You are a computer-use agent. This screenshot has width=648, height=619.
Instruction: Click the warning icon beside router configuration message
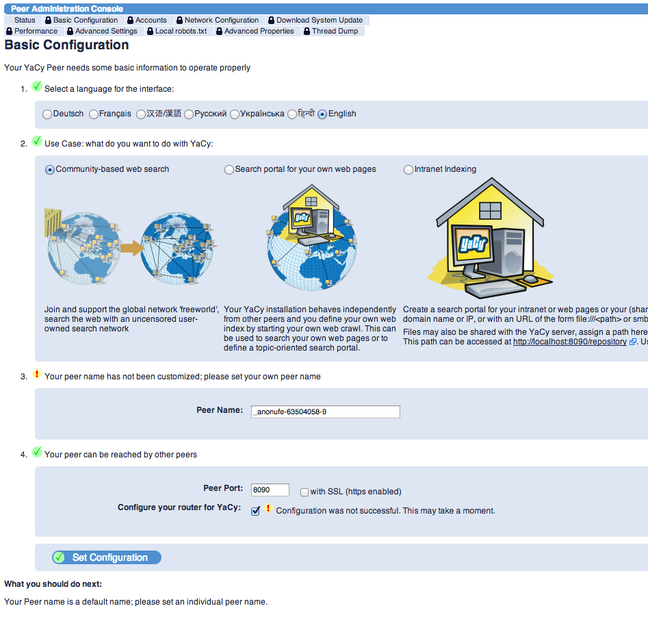[268, 508]
